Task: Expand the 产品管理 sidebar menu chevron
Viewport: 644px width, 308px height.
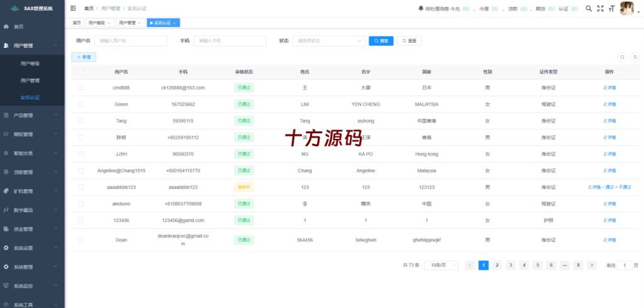Action: (56, 116)
